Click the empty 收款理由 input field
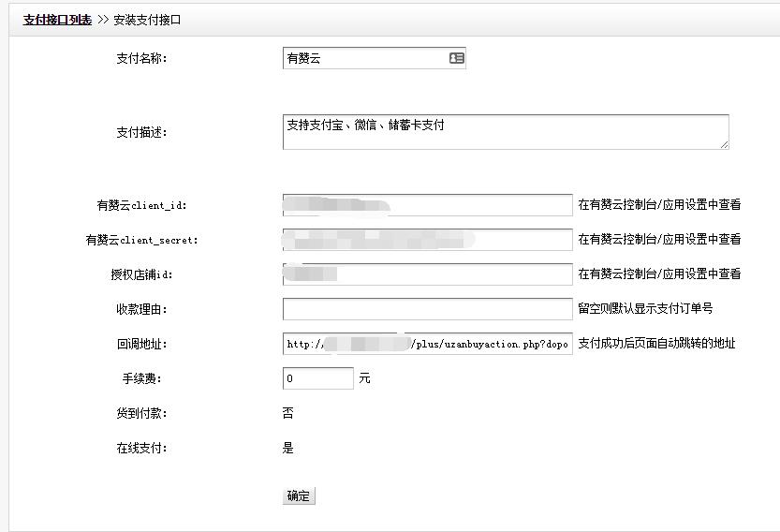 (x=427, y=309)
